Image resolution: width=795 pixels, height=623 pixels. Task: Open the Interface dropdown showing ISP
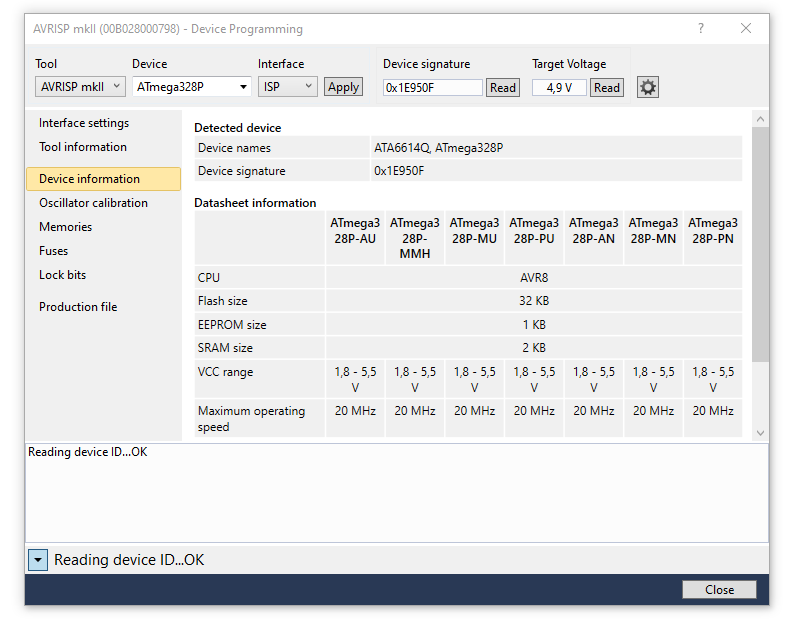point(287,87)
